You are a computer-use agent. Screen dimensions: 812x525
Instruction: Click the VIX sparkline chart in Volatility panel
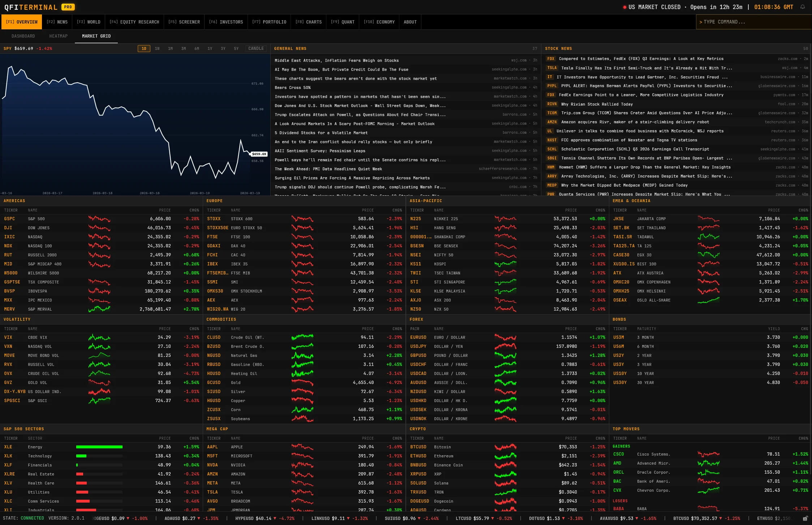[99, 337]
